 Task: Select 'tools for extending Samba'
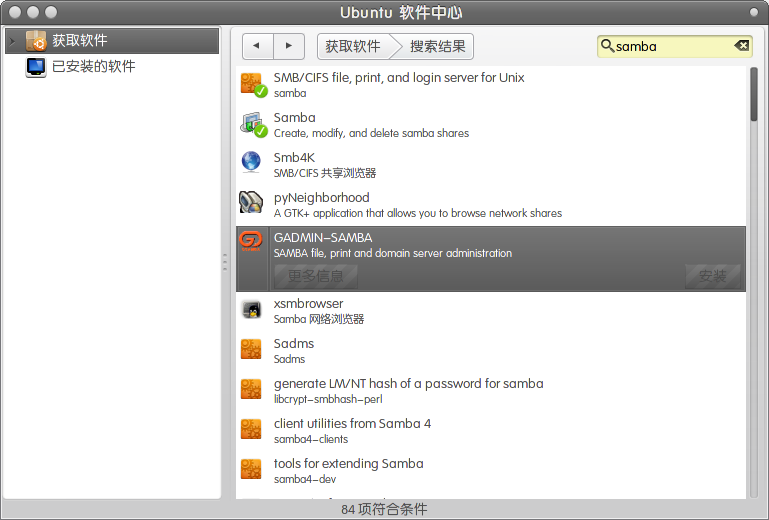[348, 464]
